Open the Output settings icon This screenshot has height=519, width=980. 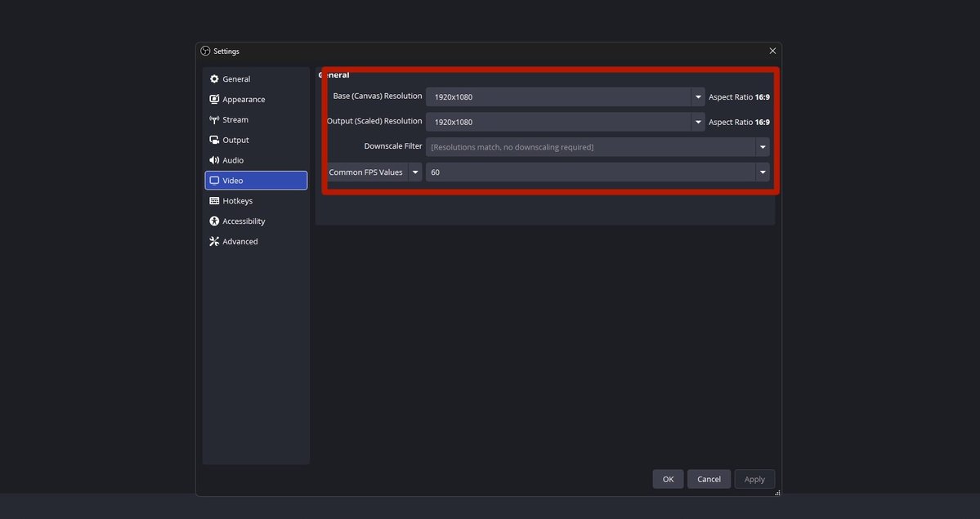click(214, 139)
